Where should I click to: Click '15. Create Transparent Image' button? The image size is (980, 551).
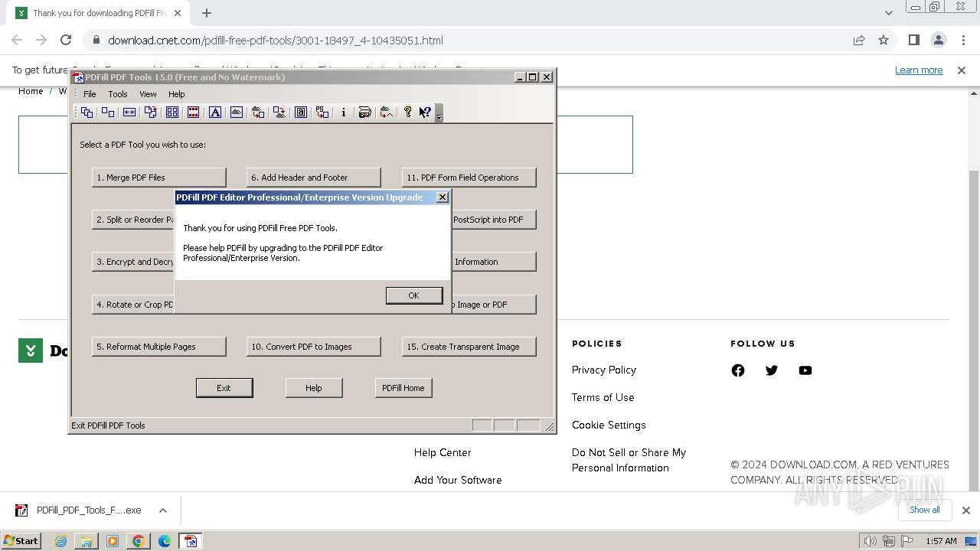(469, 347)
